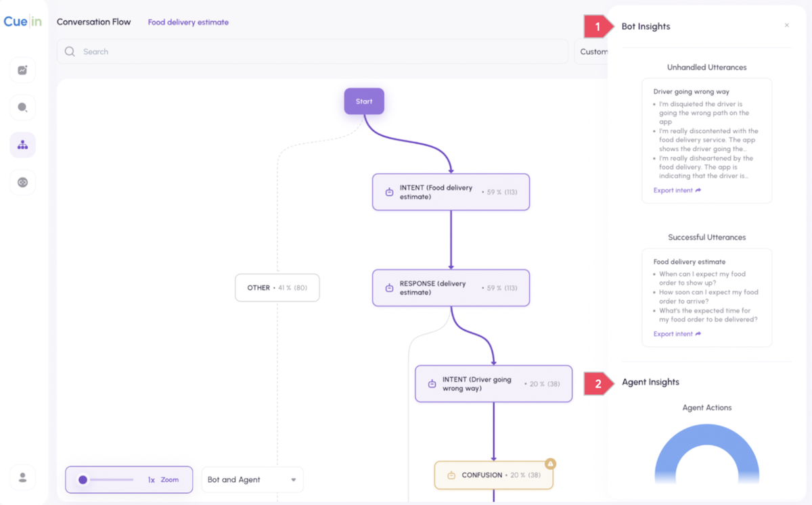Click the "Agent Actions" chart title
The image size is (812, 505).
707,408
